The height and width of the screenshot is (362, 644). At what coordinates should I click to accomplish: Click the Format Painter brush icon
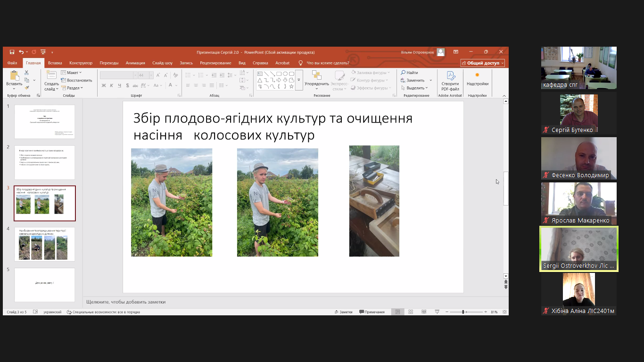[26, 87]
